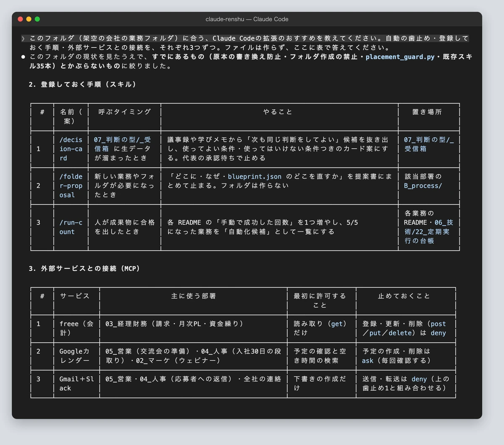Click the "止めておくこと" column header
The image size is (504, 445).
(404, 296)
